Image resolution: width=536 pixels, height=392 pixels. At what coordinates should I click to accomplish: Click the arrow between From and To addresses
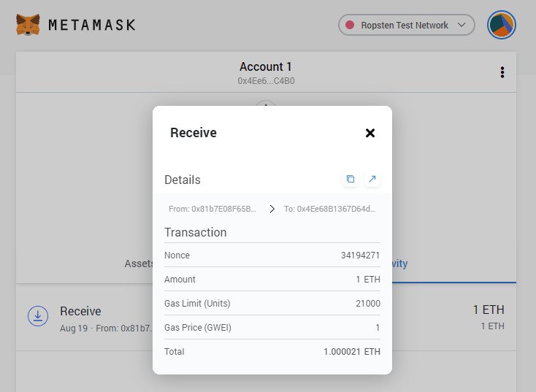click(x=272, y=209)
